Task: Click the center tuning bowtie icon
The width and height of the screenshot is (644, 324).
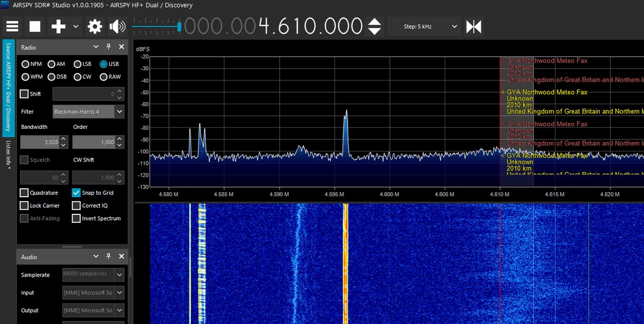Action: pyautogui.click(x=473, y=26)
